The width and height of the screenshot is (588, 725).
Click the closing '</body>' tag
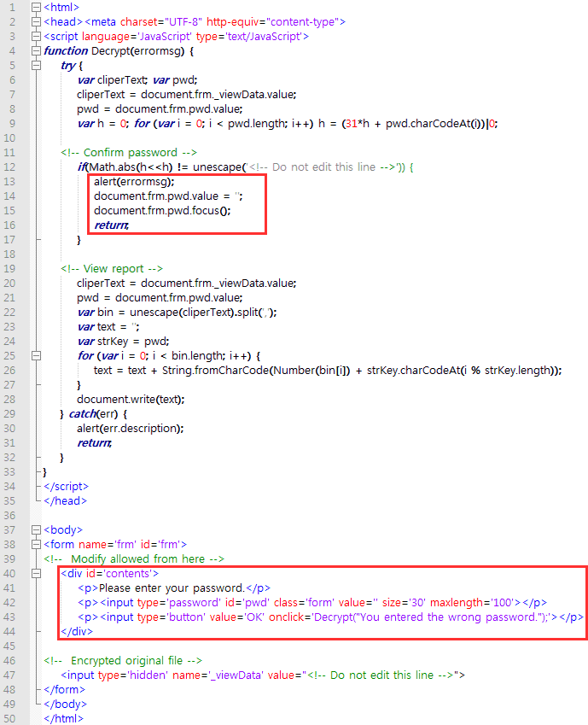point(65,705)
